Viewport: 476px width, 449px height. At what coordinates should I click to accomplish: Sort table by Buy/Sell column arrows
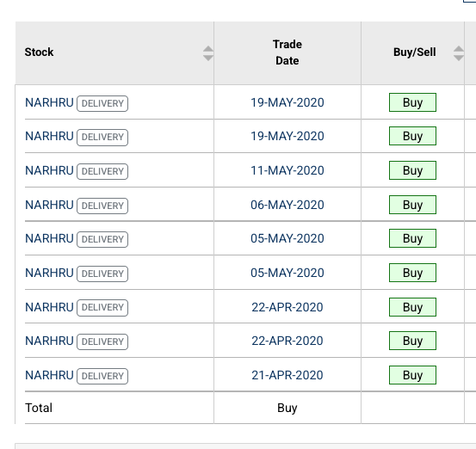(459, 53)
